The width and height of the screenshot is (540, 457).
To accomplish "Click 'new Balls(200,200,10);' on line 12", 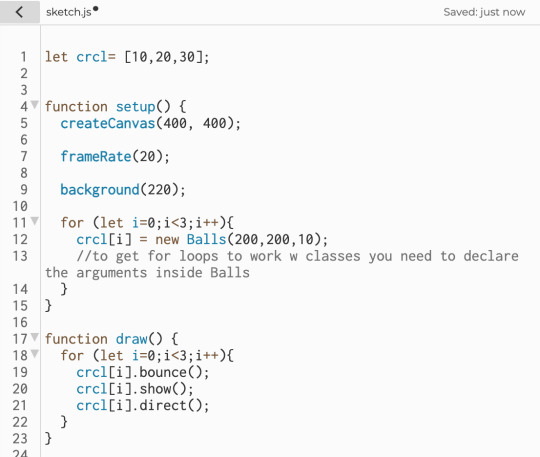I will (x=241, y=239).
